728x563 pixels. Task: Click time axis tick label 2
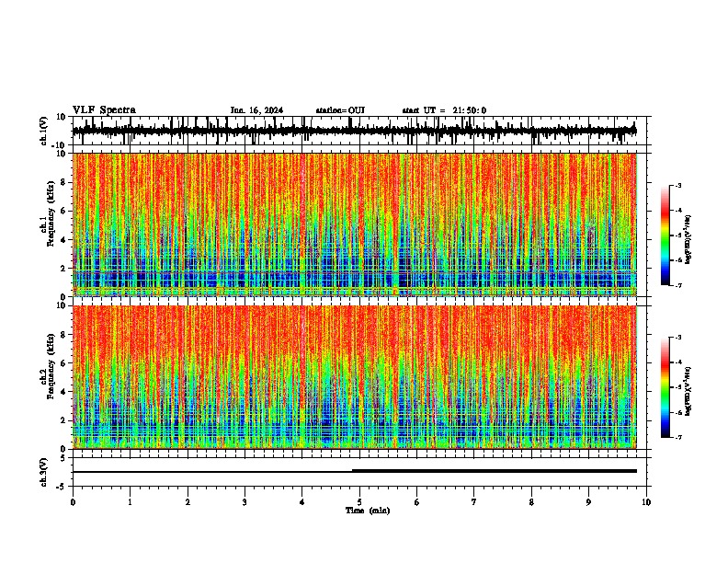188,502
